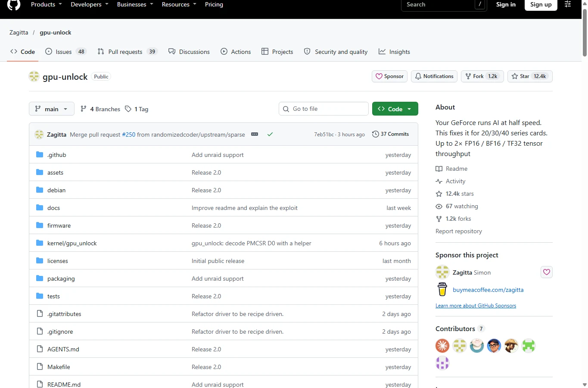Open the orange starburst contributor avatar
The height and width of the screenshot is (388, 588).
pos(442,346)
